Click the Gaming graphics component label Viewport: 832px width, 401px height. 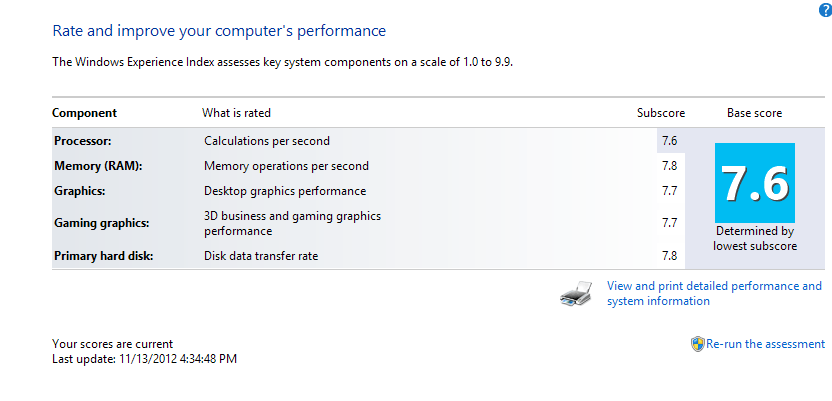pyautogui.click(x=102, y=223)
